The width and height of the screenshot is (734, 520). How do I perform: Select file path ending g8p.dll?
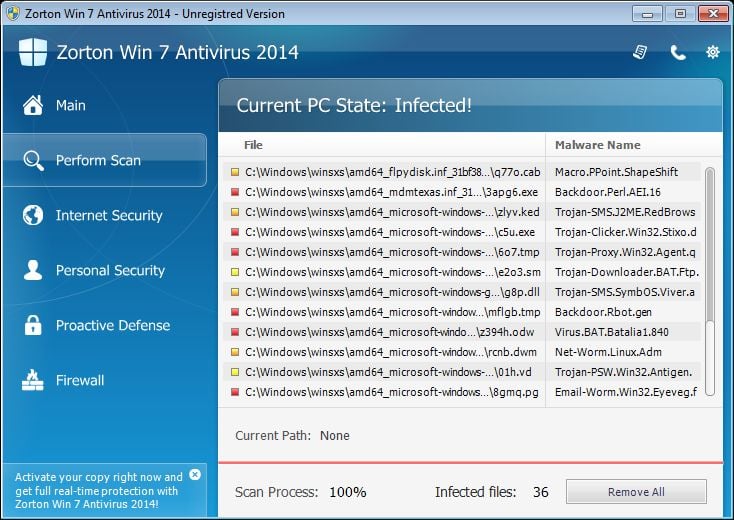(392, 292)
